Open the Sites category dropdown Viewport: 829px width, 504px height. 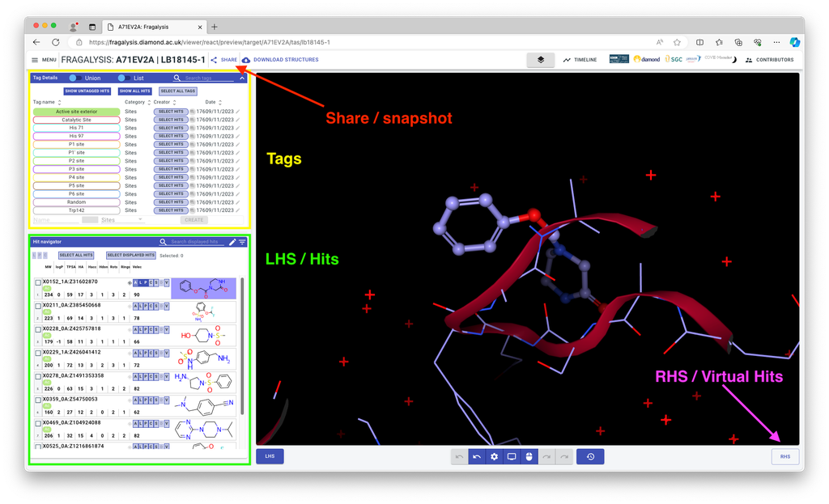tap(121, 220)
